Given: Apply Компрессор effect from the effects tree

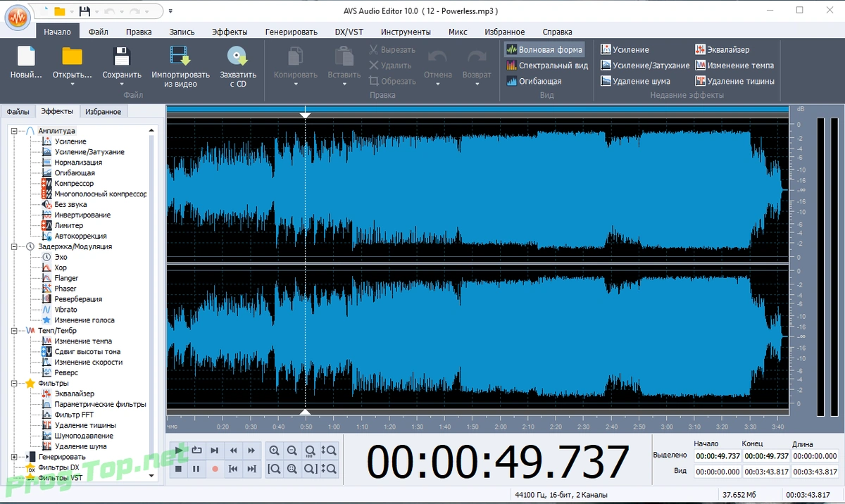Looking at the screenshot, I should pyautogui.click(x=74, y=183).
